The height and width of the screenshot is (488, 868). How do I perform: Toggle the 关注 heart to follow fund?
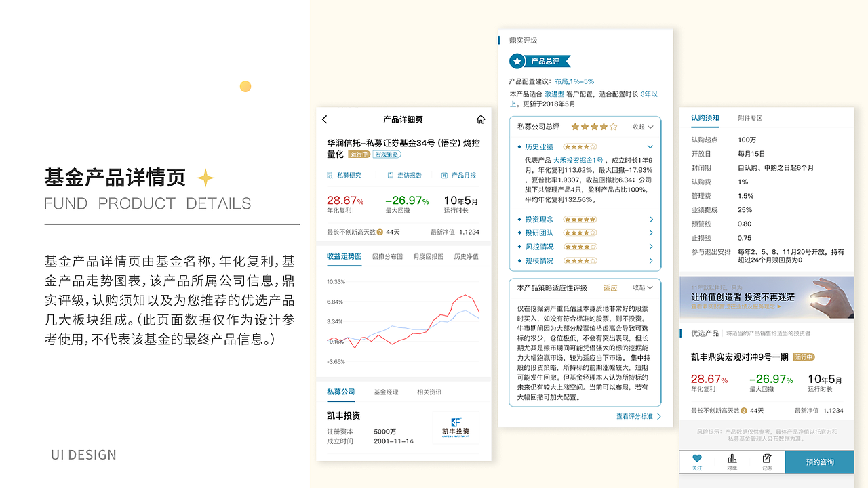696,457
